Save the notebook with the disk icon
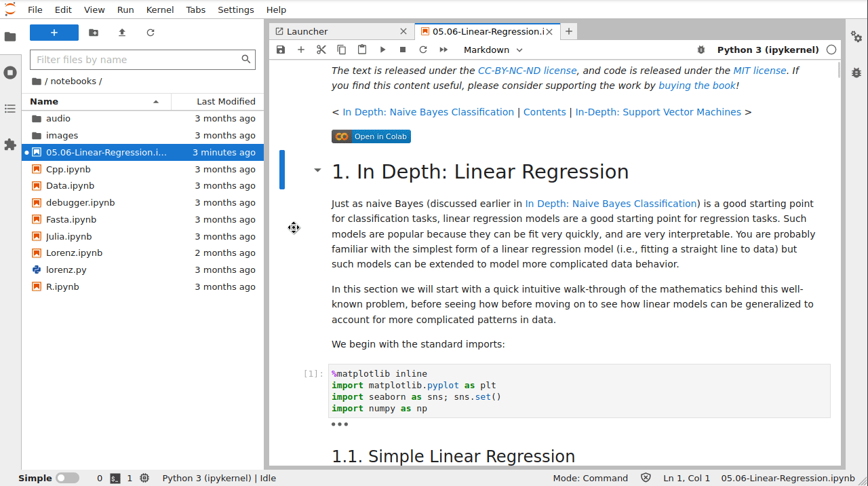Viewport: 868px width, 486px height. point(281,50)
